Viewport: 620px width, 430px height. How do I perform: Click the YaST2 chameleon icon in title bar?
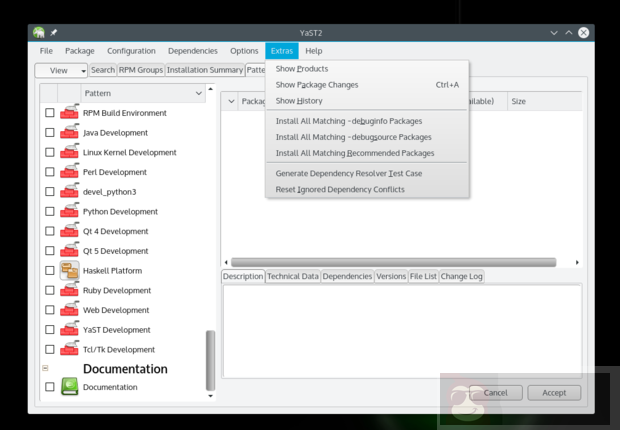tap(39, 32)
